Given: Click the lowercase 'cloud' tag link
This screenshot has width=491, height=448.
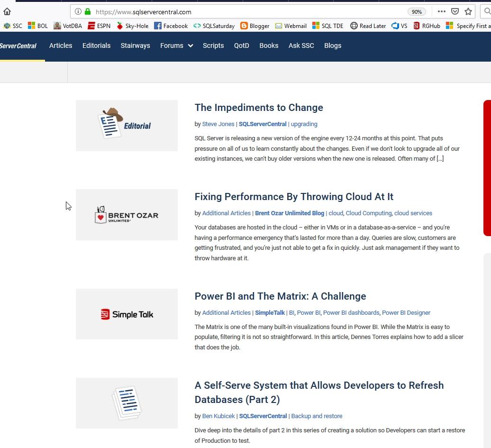Looking at the screenshot, I should [336, 213].
